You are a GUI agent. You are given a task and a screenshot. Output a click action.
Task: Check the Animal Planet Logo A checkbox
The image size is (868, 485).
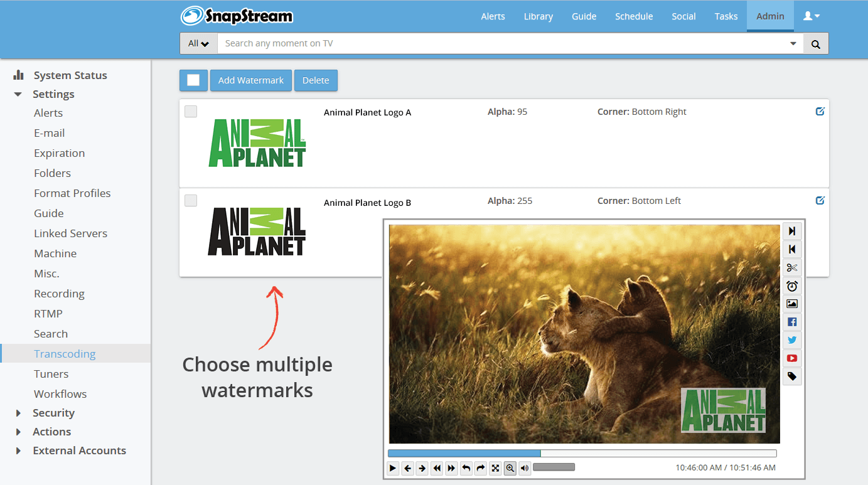(191, 112)
